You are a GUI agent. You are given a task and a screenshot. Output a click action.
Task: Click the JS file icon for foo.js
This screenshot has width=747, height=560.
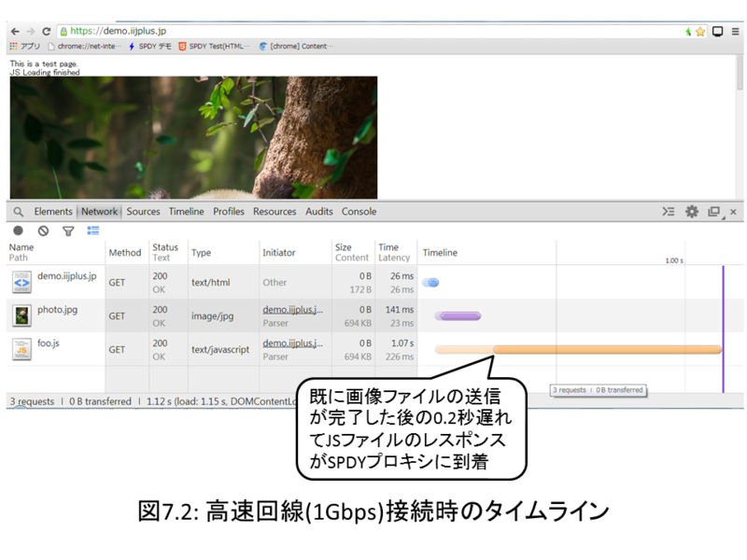(x=21, y=349)
